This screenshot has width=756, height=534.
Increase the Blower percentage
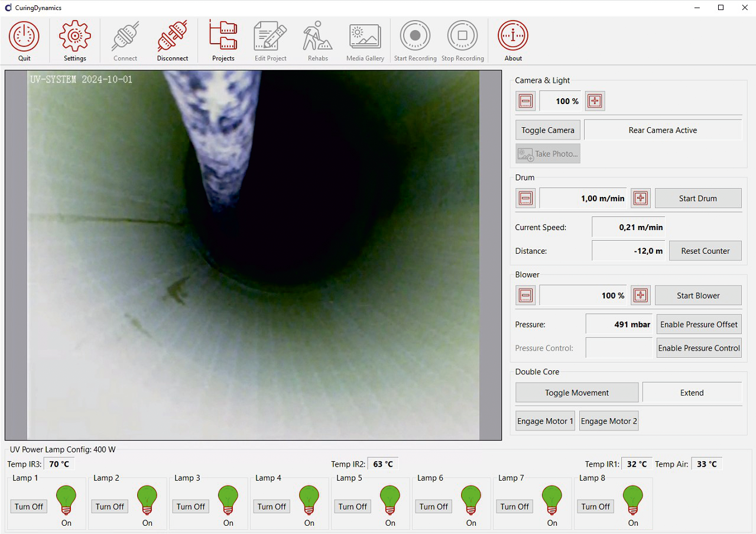click(640, 295)
